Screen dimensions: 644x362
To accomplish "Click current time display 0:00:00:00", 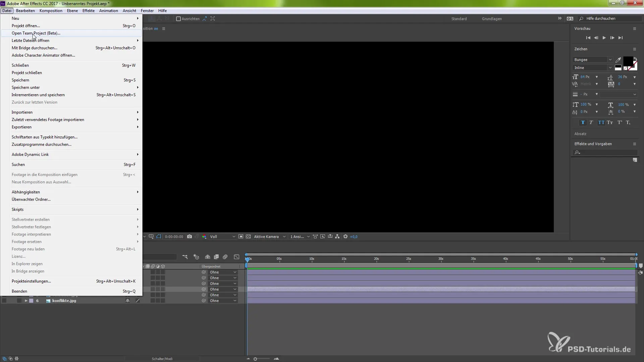I will pyautogui.click(x=174, y=237).
